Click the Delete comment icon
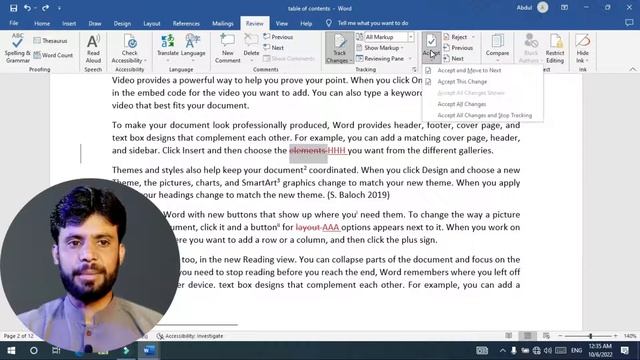Screen dimensions: 640x360 pos(251,40)
